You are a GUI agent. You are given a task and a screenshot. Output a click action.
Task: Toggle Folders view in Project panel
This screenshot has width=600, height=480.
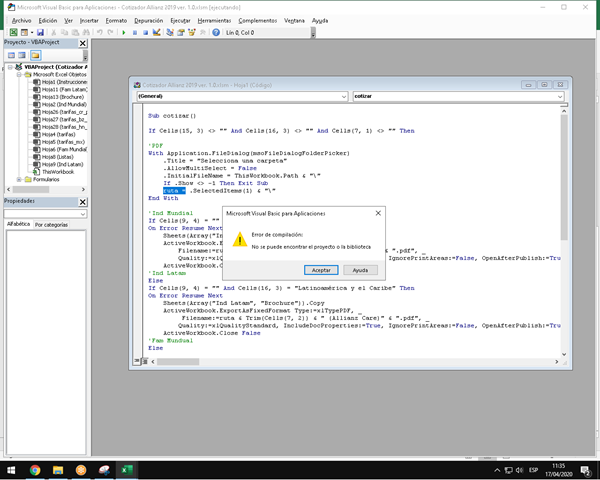tap(35, 56)
